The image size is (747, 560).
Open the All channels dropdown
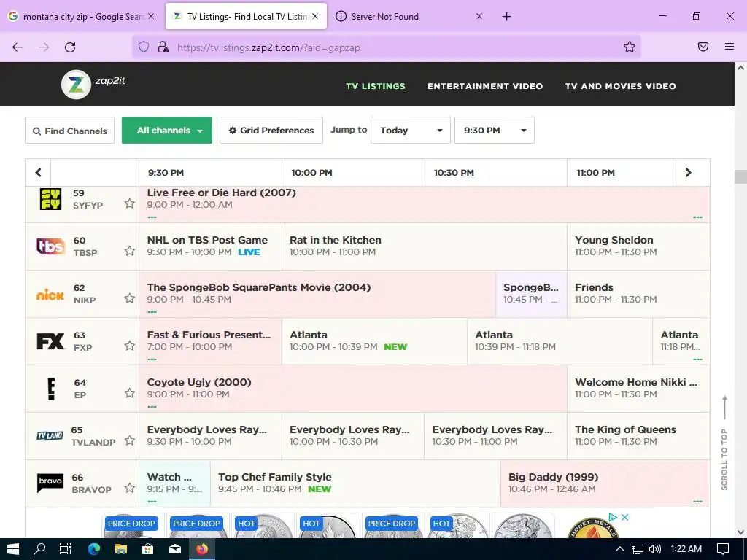pos(167,130)
